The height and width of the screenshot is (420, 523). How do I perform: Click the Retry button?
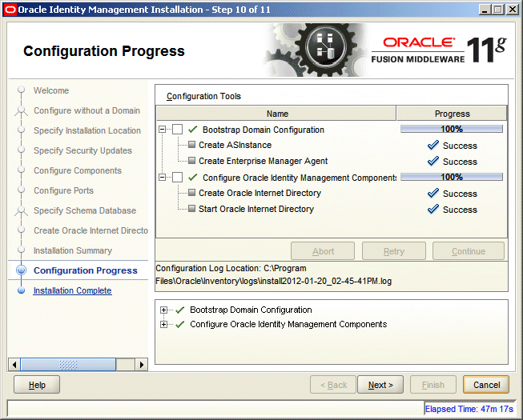pyautogui.click(x=394, y=251)
